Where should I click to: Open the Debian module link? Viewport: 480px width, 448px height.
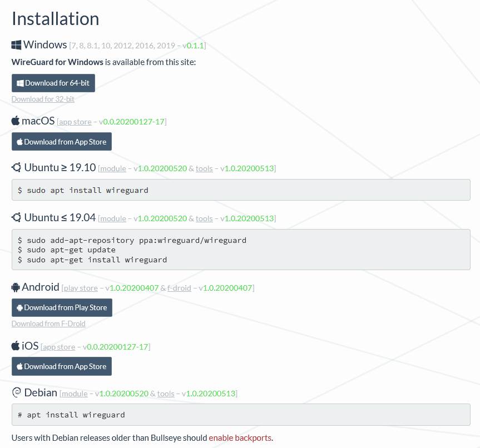(x=75, y=394)
